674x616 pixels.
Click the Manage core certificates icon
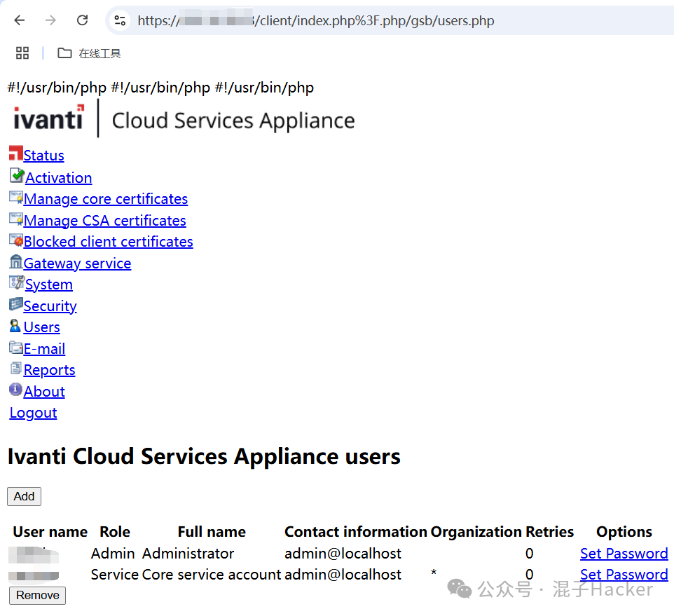pos(16,197)
